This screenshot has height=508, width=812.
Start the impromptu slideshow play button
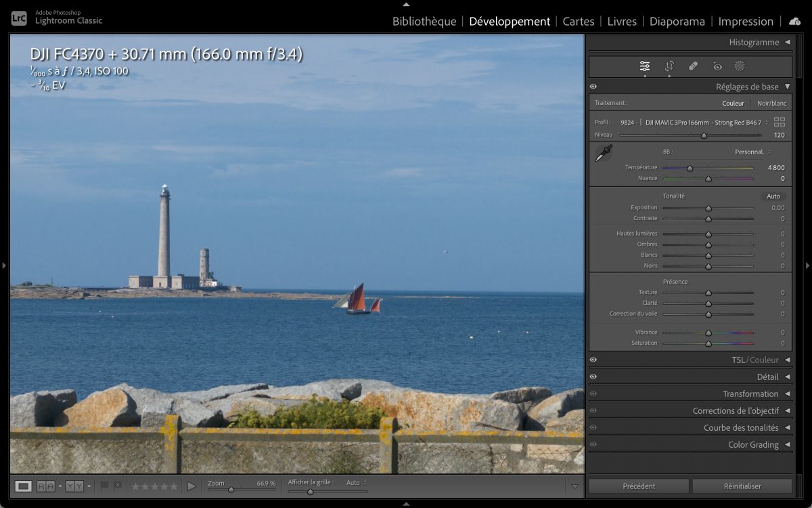click(x=191, y=486)
